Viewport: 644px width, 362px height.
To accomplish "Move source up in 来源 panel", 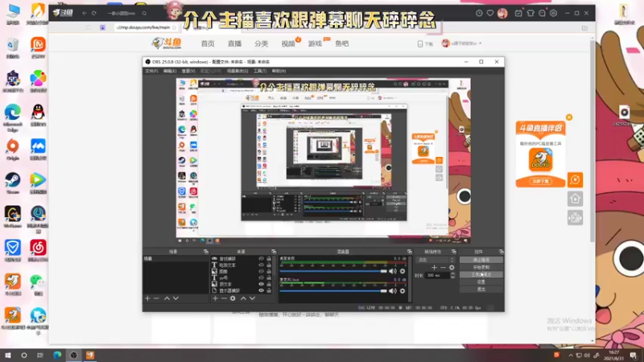I will click(x=243, y=298).
